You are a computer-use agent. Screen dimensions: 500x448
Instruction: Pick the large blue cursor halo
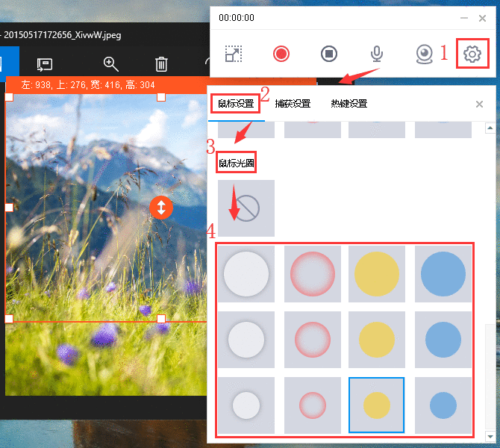point(443,274)
